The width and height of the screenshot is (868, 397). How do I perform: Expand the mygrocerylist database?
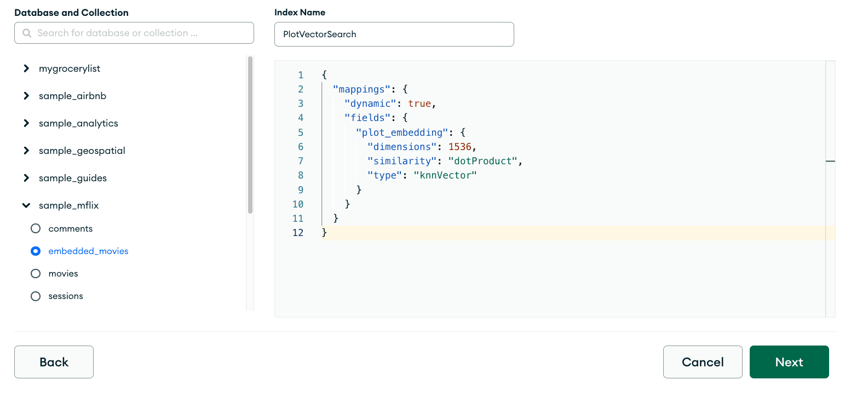click(26, 68)
